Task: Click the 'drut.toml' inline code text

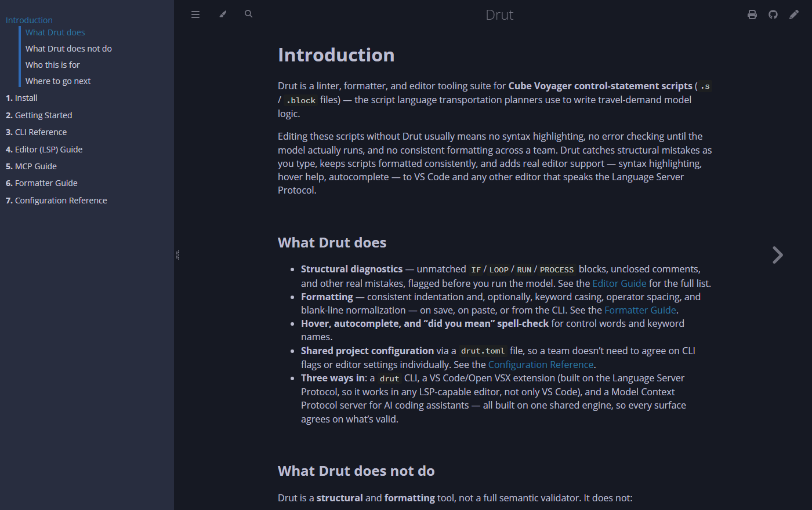Action: pos(483,351)
